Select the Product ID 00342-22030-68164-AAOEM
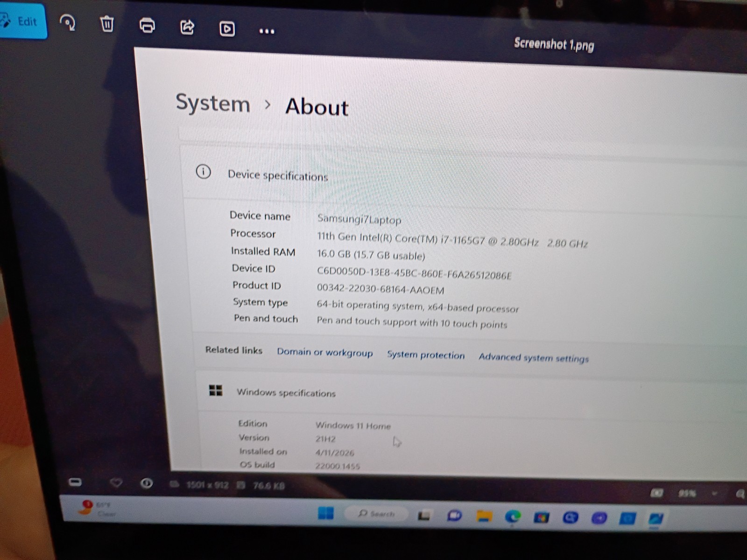The width and height of the screenshot is (747, 560). pos(381,289)
